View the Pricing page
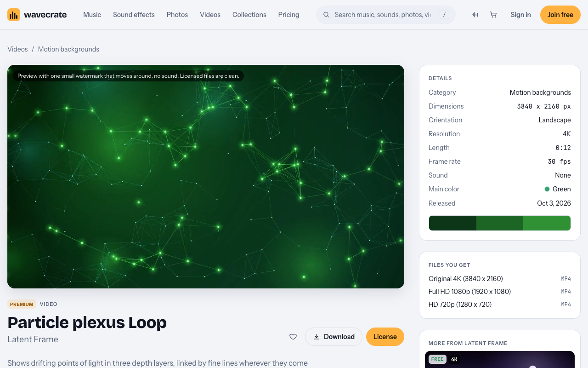This screenshot has width=588, height=368. [288, 15]
